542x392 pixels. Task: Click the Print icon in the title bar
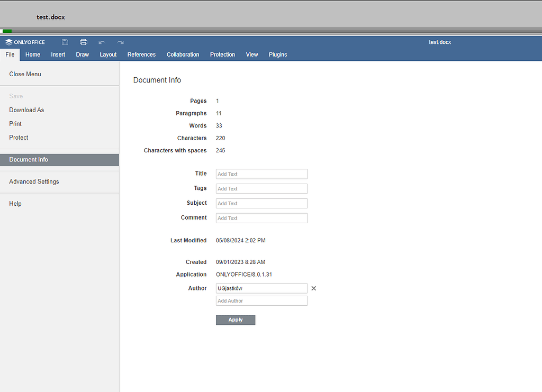tap(84, 42)
